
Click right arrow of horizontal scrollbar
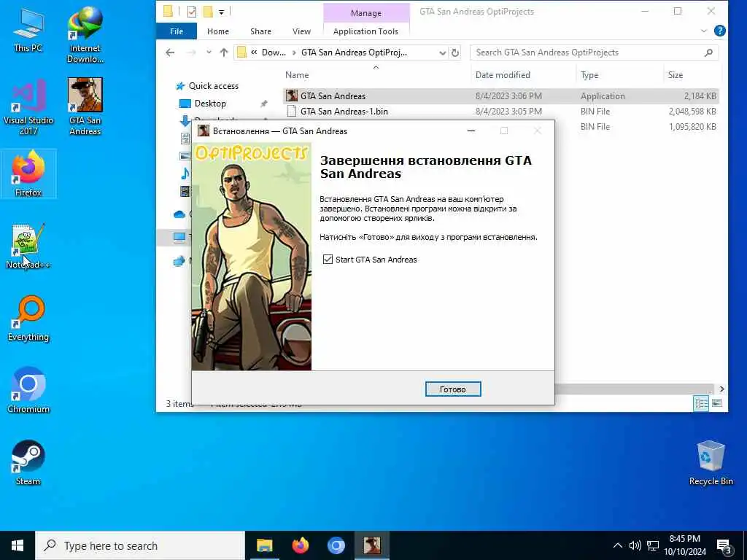(721, 389)
